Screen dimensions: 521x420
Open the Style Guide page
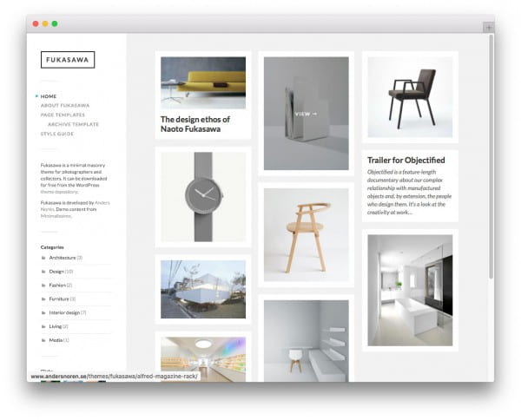tap(57, 134)
